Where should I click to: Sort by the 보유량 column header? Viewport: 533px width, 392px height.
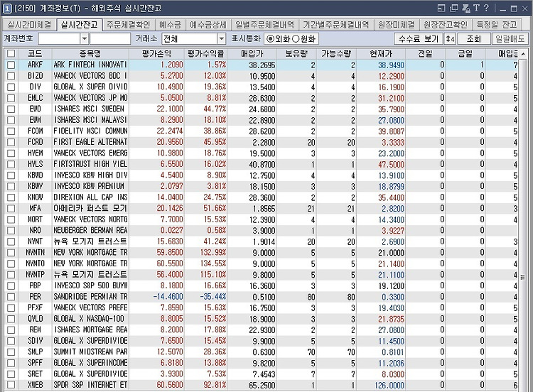click(x=296, y=53)
